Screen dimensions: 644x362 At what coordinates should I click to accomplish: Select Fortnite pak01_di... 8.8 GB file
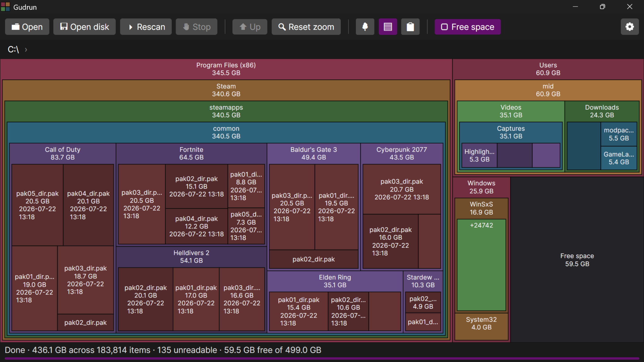[x=246, y=186]
